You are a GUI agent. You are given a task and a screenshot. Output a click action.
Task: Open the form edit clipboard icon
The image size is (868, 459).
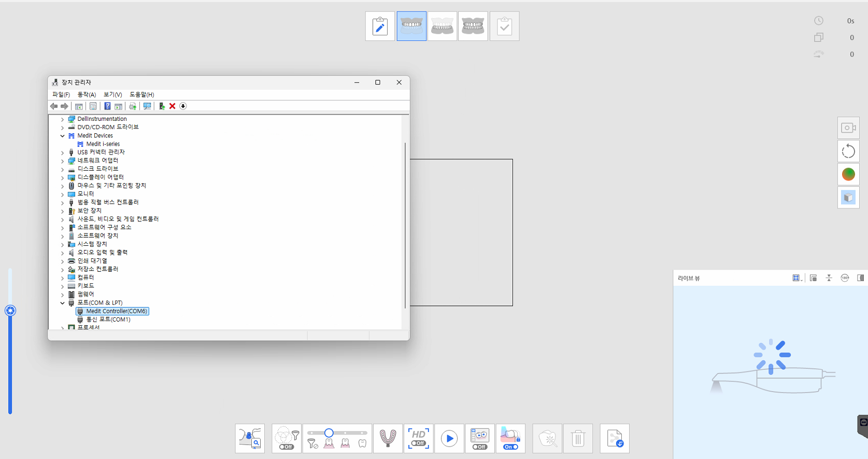(380, 26)
